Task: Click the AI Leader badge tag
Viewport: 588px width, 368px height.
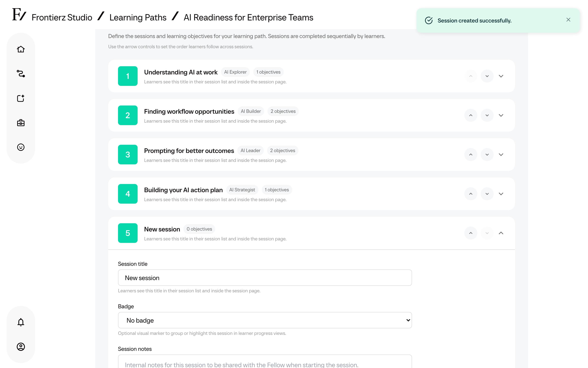Action: point(250,150)
